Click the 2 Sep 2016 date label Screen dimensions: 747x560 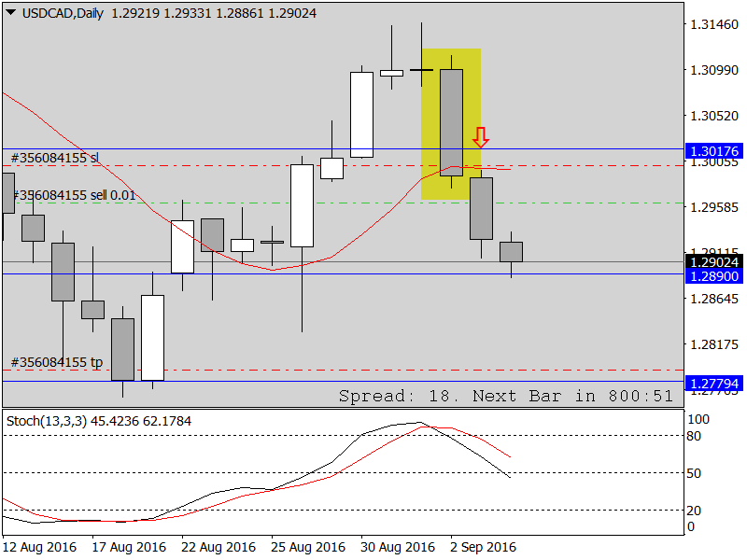coord(483,547)
